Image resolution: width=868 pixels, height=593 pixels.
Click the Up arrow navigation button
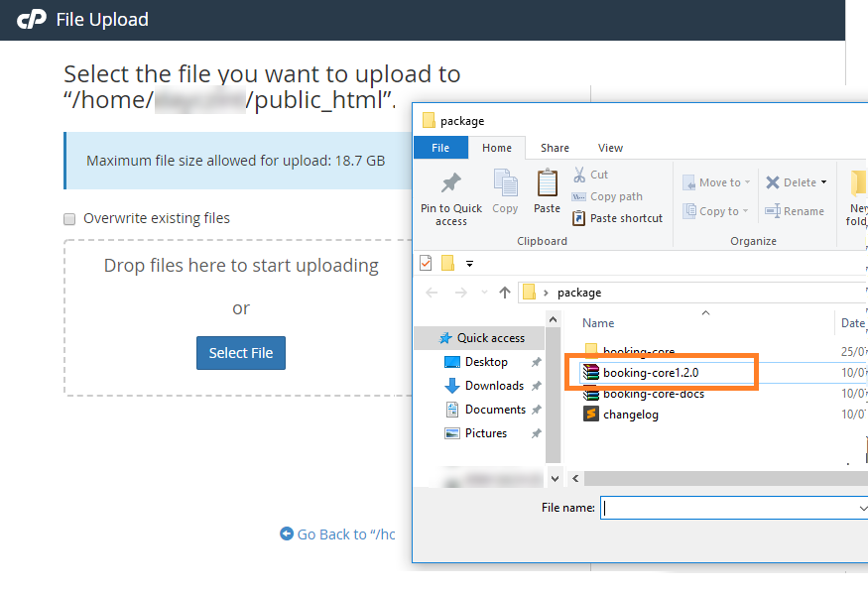click(x=505, y=293)
